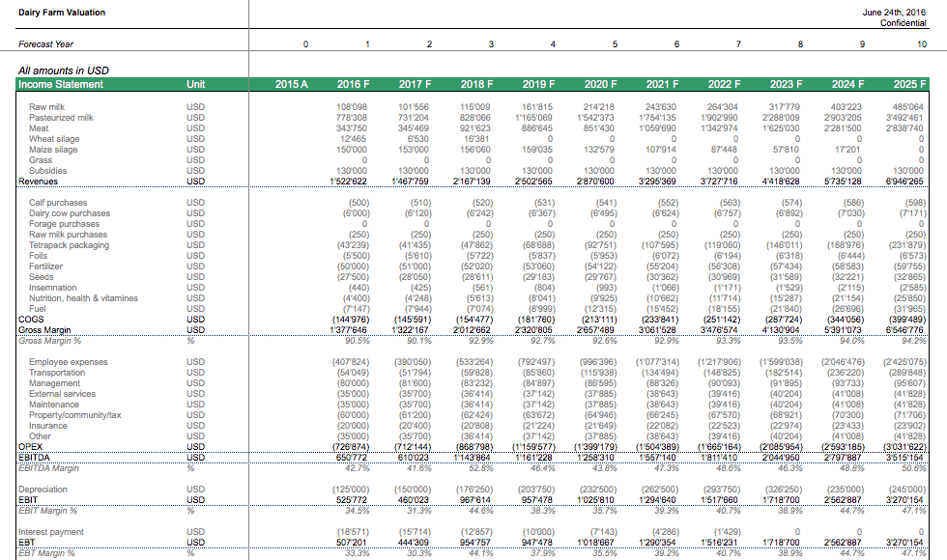The image size is (947, 560).
Task: Click Interest payment 2016 value (18'571)
Action: click(354, 532)
